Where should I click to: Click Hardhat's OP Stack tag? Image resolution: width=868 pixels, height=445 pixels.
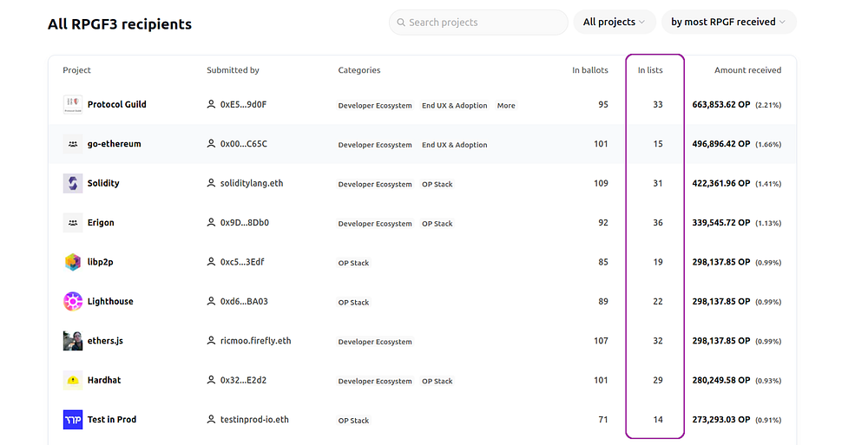[x=437, y=381]
